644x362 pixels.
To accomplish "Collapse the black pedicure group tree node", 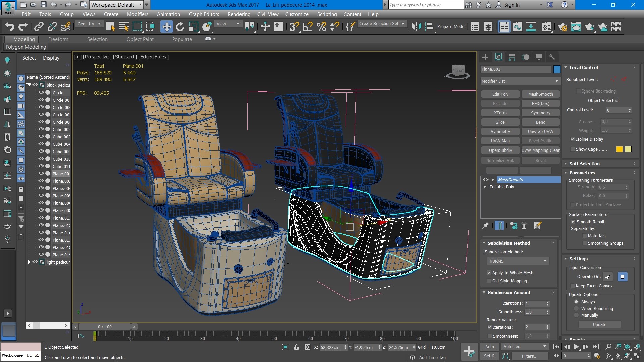I will point(29,85).
